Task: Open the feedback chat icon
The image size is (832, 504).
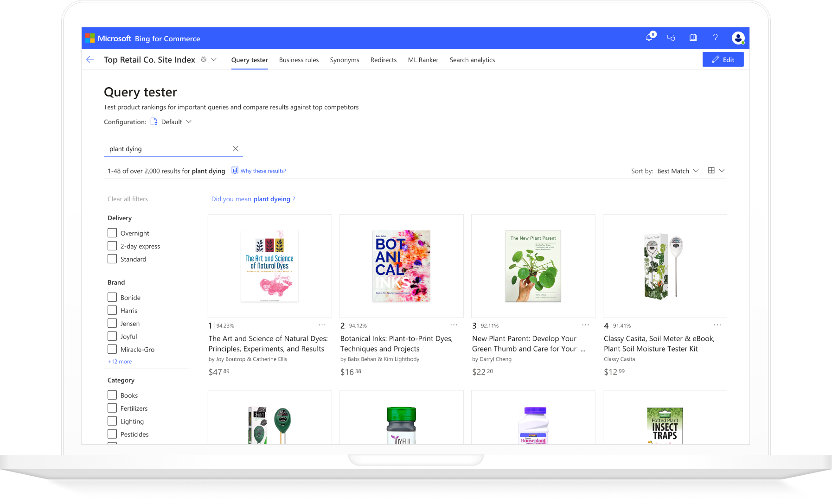Action: coord(671,38)
